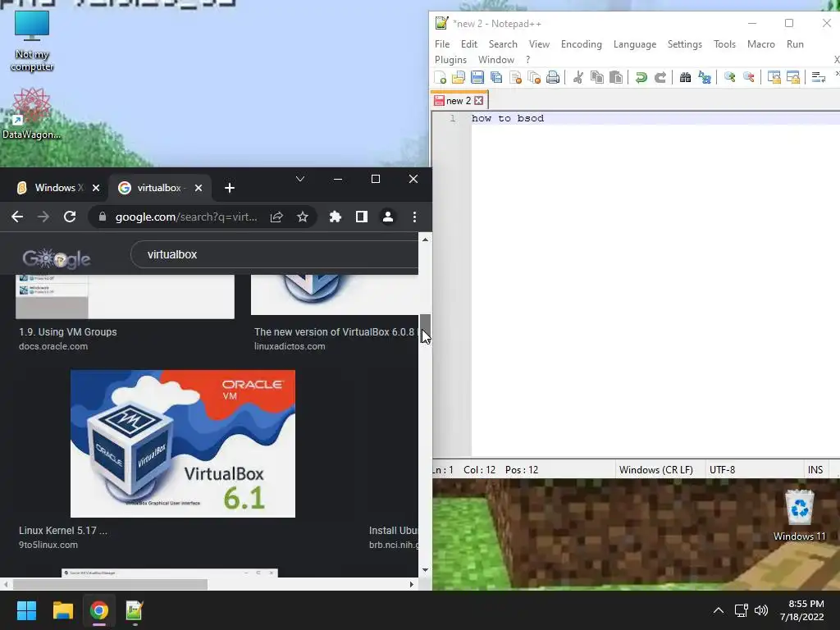This screenshot has width=840, height=630.
Task: Click the Paste icon in Notepad++ toolbar
Action: (x=616, y=78)
